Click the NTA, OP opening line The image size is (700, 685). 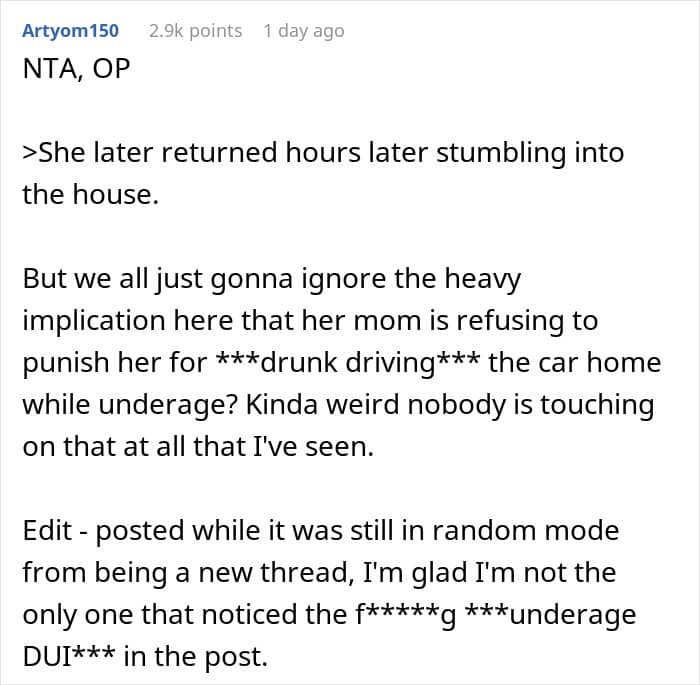click(x=76, y=69)
